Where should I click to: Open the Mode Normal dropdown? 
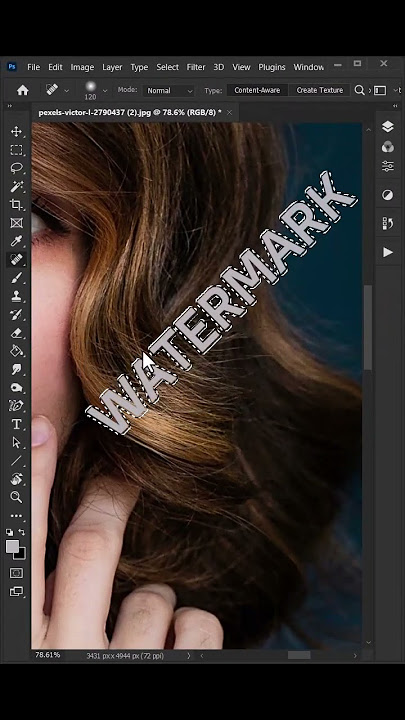coord(169,91)
